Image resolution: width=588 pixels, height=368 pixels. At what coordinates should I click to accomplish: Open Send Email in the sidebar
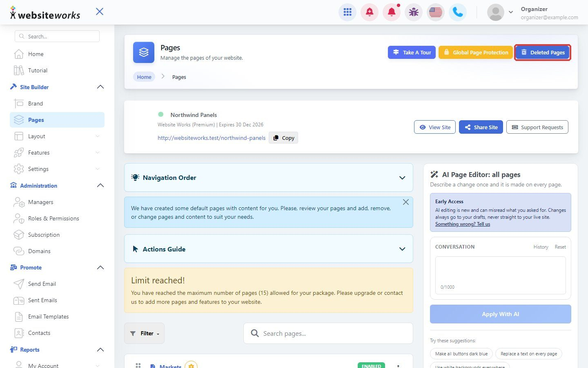(57, 284)
